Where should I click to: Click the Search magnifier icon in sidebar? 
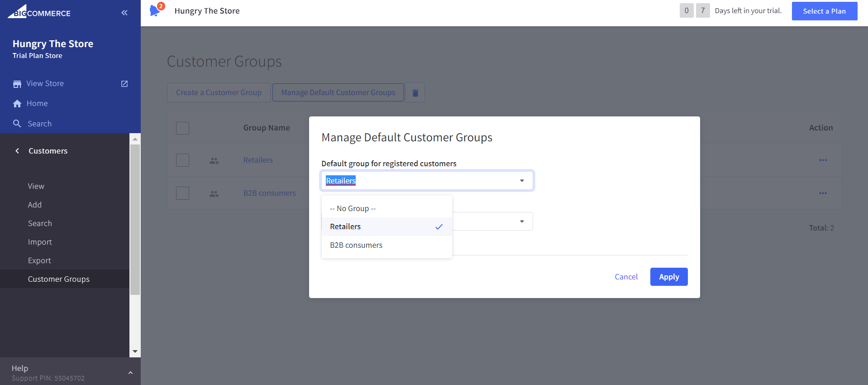pyautogui.click(x=17, y=124)
